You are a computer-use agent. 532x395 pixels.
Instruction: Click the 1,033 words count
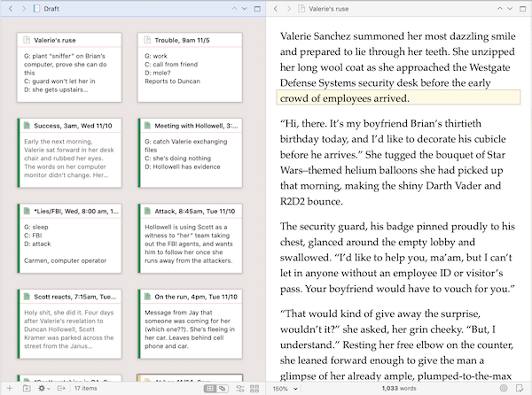399,388
